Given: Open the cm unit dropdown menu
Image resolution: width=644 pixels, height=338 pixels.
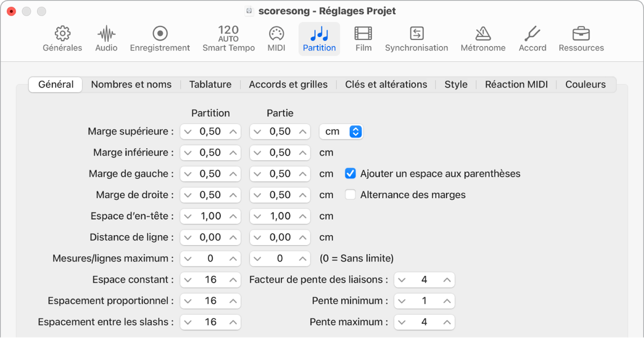Looking at the screenshot, I should (341, 132).
